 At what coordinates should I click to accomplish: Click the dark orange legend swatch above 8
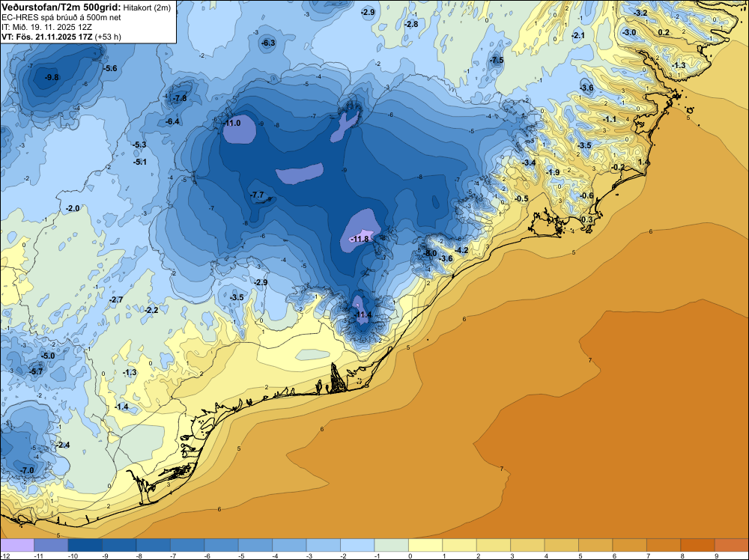[x=697, y=545]
